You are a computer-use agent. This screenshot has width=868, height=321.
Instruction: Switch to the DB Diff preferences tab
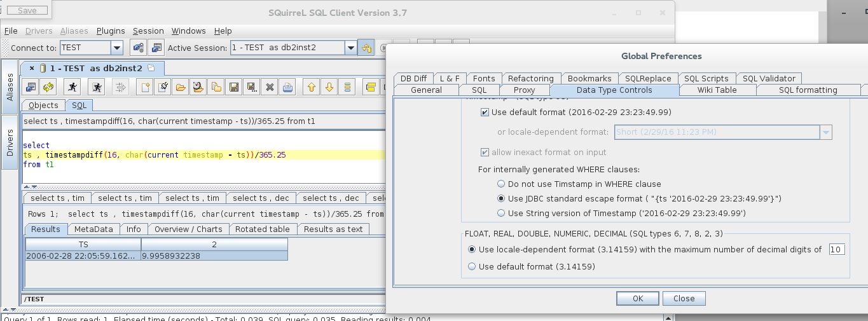(x=413, y=79)
